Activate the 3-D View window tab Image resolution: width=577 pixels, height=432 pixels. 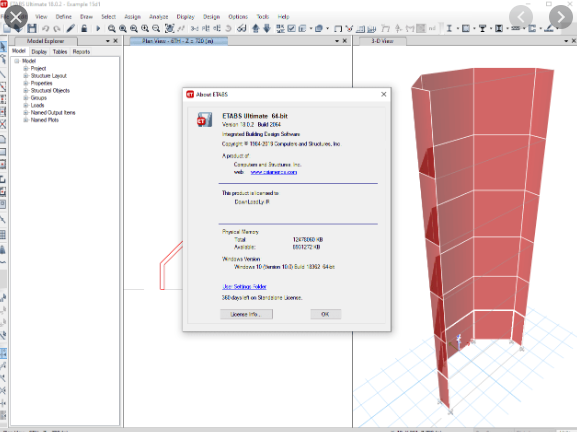click(382, 41)
